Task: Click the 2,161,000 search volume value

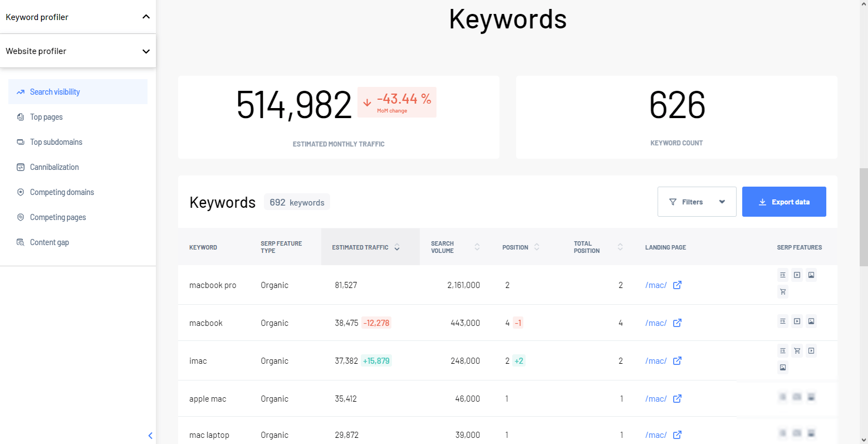Action: point(463,285)
